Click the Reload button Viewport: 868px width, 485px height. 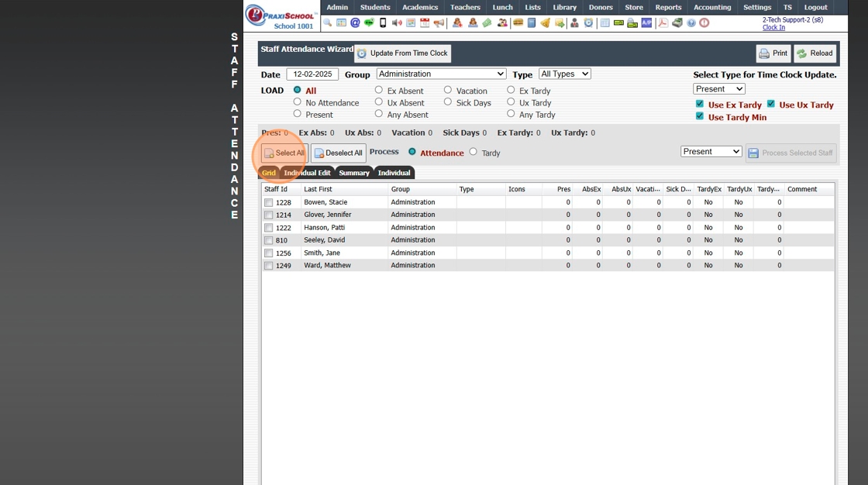click(x=815, y=53)
